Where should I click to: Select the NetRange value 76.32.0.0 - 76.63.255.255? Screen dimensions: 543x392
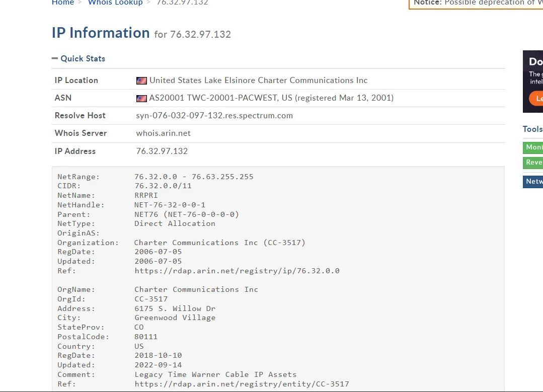(x=194, y=177)
